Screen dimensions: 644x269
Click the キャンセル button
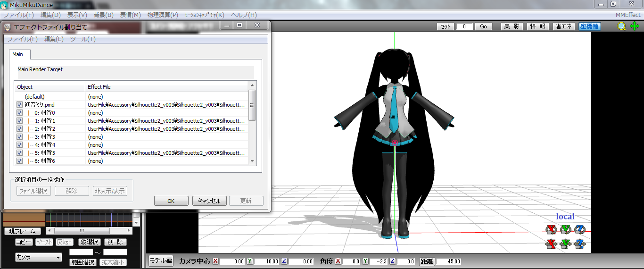(209, 201)
